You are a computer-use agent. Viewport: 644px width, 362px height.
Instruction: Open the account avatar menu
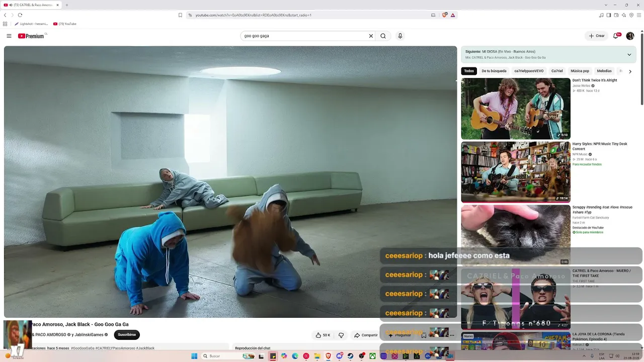click(630, 36)
